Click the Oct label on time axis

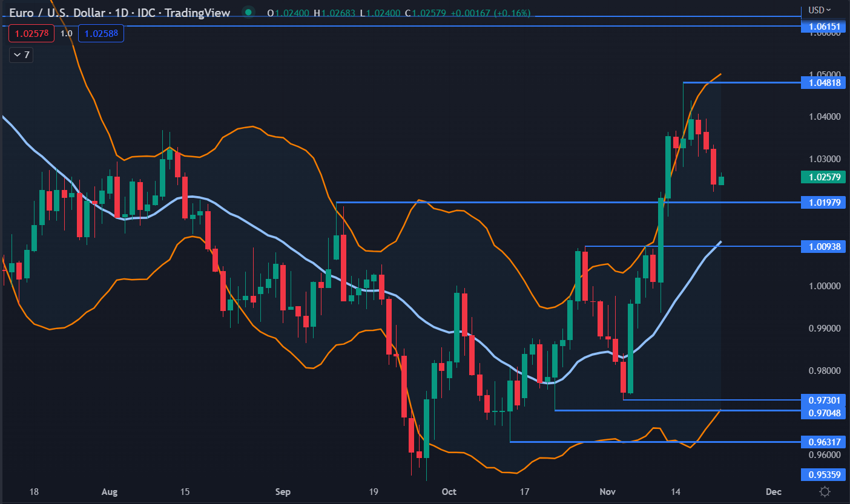pyautogui.click(x=449, y=491)
